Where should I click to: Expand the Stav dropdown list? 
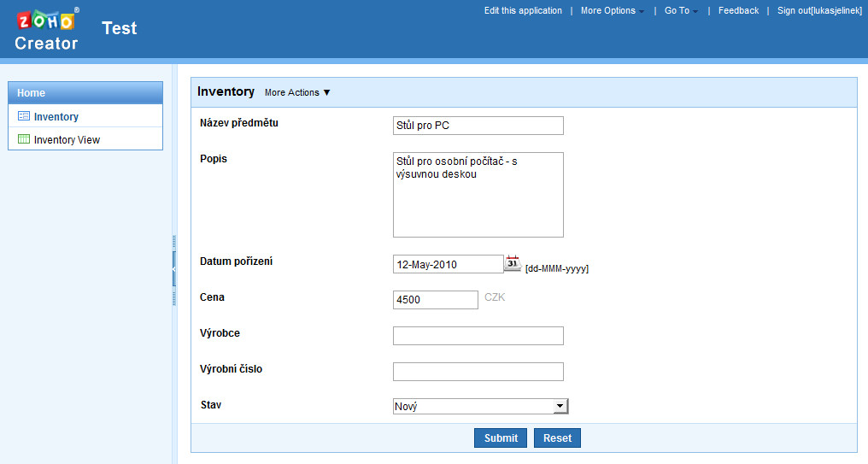click(x=560, y=407)
